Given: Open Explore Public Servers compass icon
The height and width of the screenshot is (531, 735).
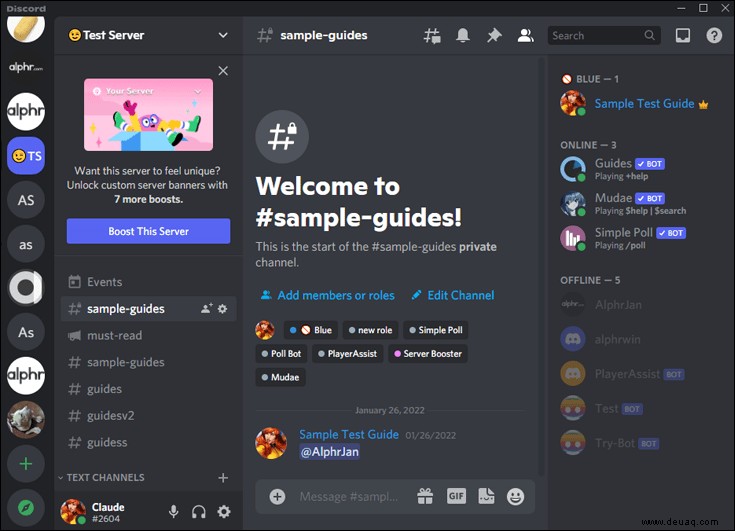Looking at the screenshot, I should [26, 508].
